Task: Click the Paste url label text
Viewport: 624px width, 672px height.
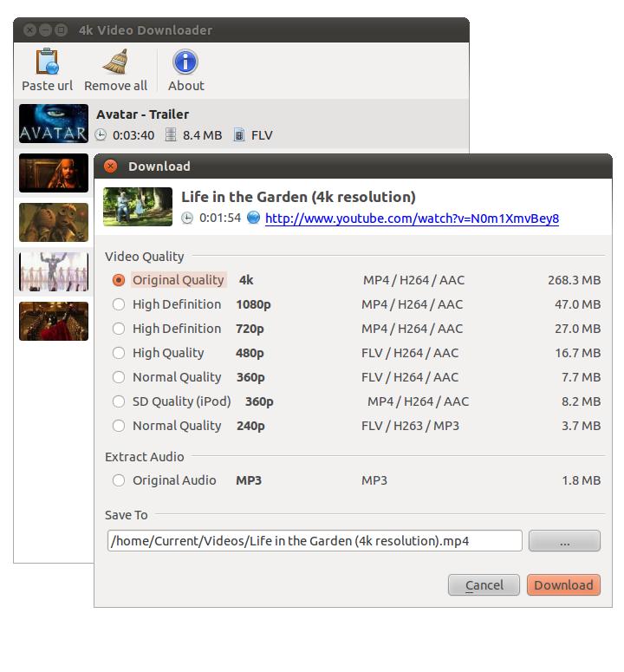Action: pos(47,86)
